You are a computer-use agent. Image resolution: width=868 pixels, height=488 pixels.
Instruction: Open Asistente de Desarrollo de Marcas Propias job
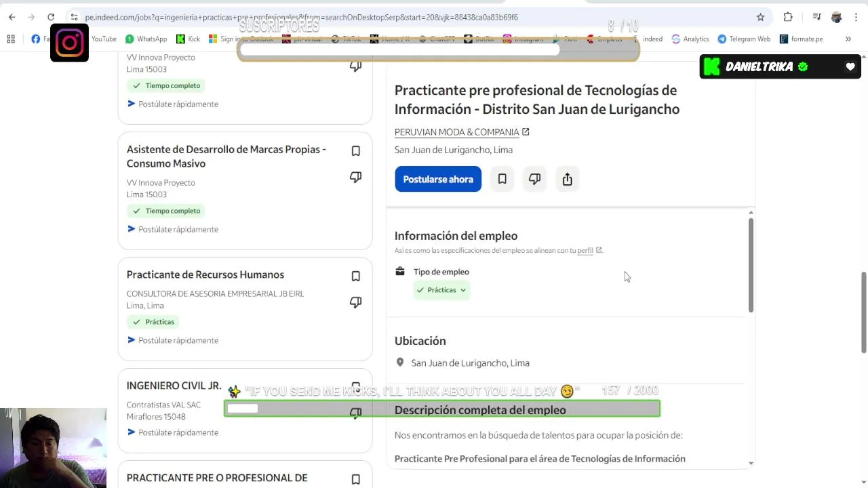pos(226,156)
